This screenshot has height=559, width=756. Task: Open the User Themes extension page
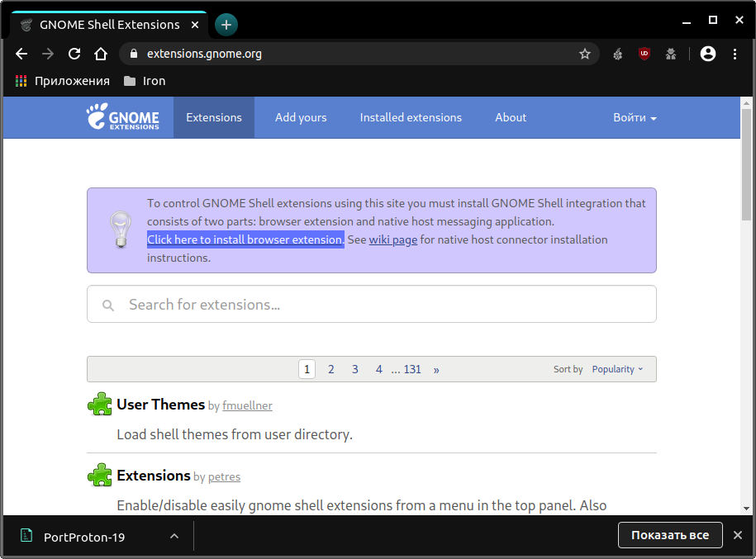tap(160, 405)
